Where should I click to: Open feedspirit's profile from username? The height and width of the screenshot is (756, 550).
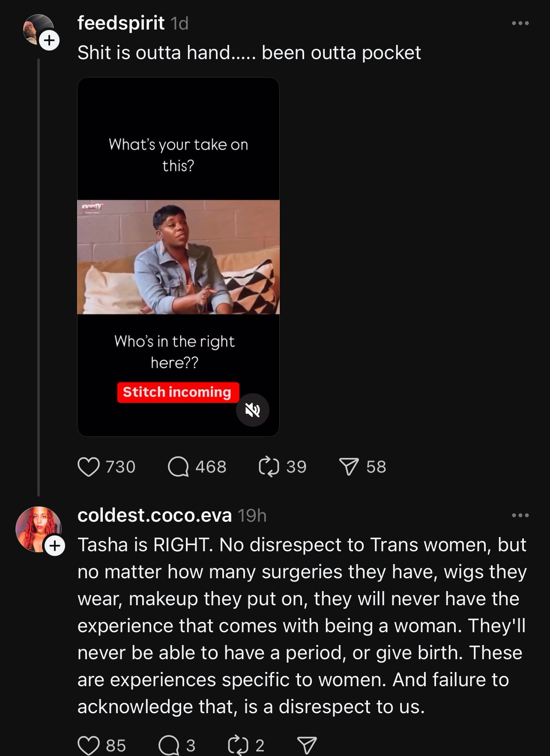point(121,23)
